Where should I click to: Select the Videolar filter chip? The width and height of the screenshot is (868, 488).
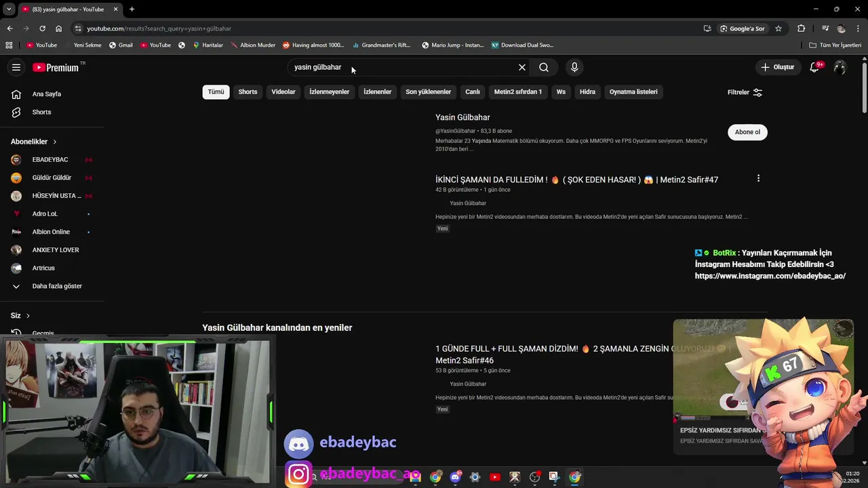click(283, 92)
